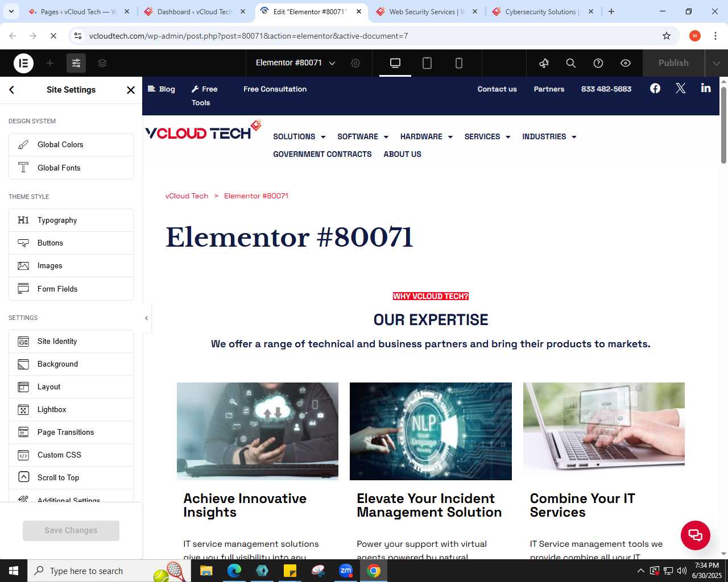Screen dimensions: 728x582
Task: Click ABOUT US menu item
Action: [403, 154]
